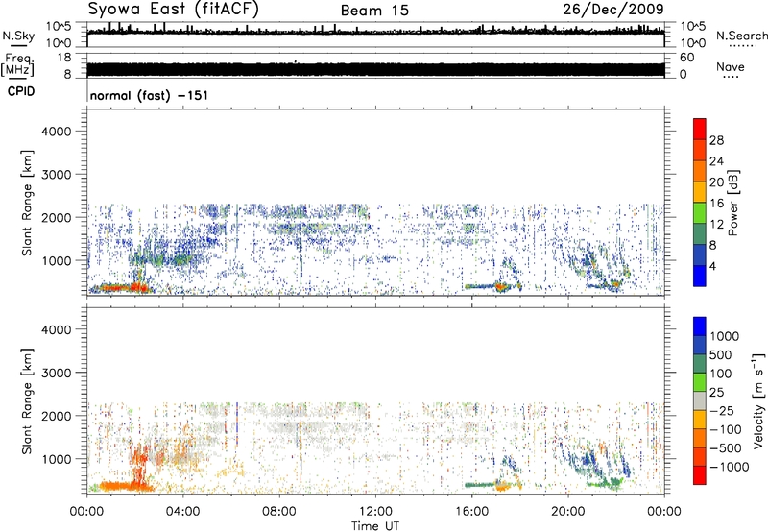Click the black frequency band in Freq. panel
The image size is (768, 532).
[x=375, y=70]
